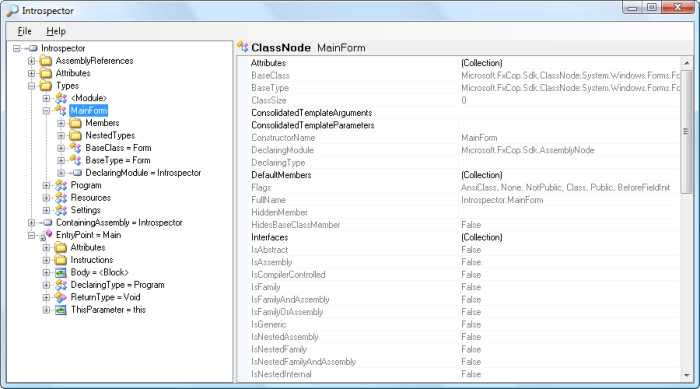Click the DeclaringModule = Introspector node icon
This screenshot has height=389, width=700.
click(75, 173)
